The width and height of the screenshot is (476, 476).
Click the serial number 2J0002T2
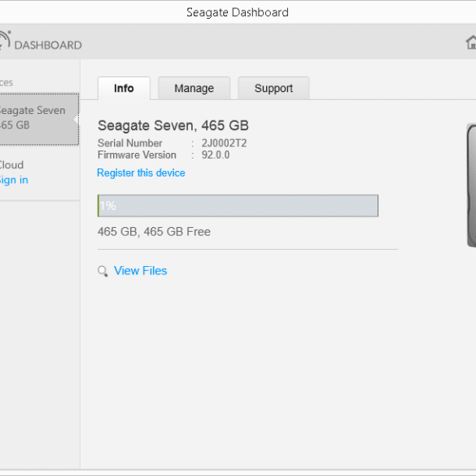point(224,143)
